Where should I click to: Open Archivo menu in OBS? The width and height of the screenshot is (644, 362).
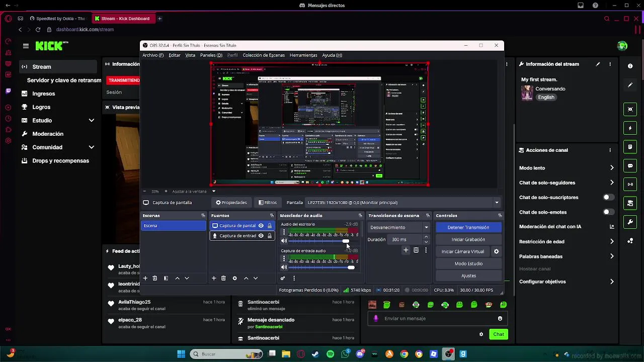tap(153, 55)
